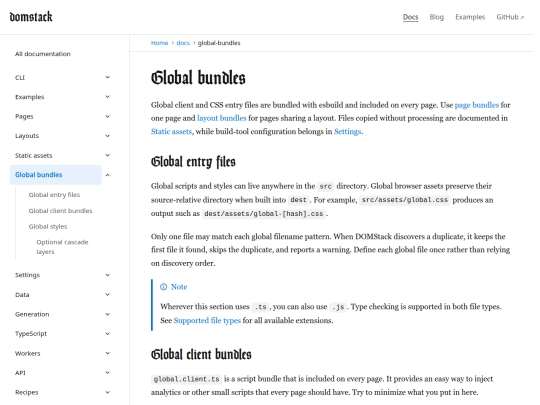Click the Global bundles page heading
Viewport: 540px width, 405px height.
coord(198,77)
